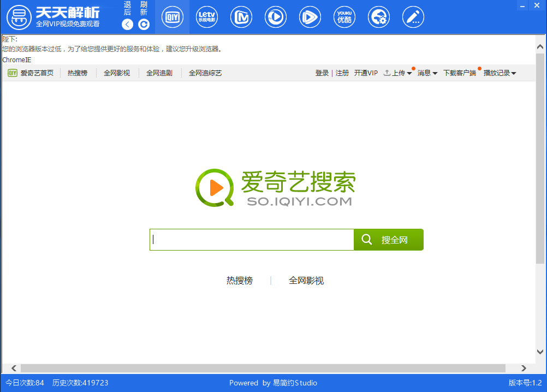547x392 pixels.
Task: Click Powered by 易简约Studio text
Action: pos(273,383)
